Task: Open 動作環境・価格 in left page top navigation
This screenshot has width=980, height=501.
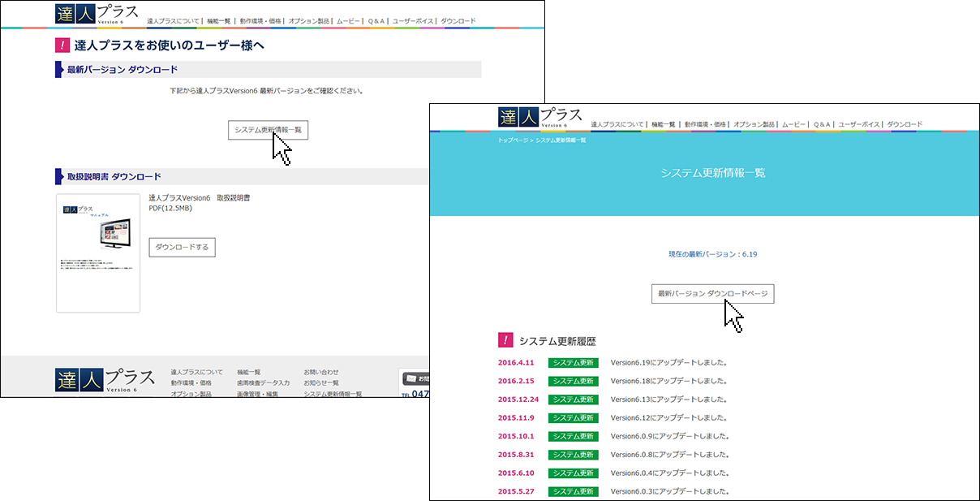Action: [260, 20]
